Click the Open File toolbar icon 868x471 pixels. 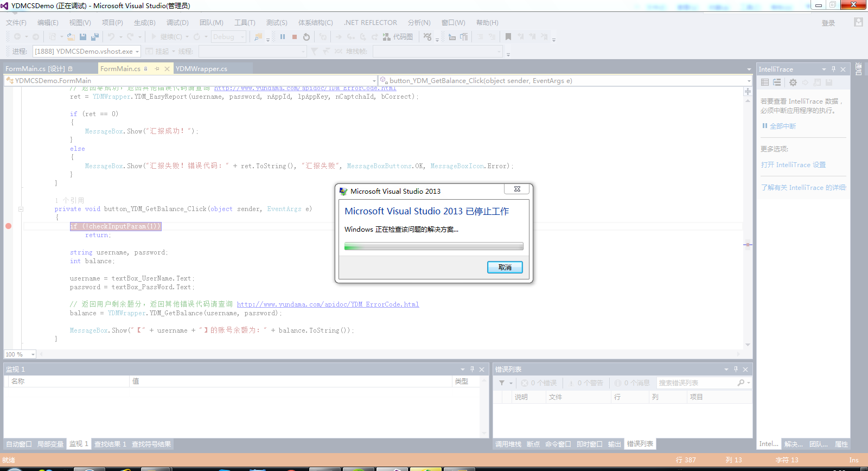[71, 37]
